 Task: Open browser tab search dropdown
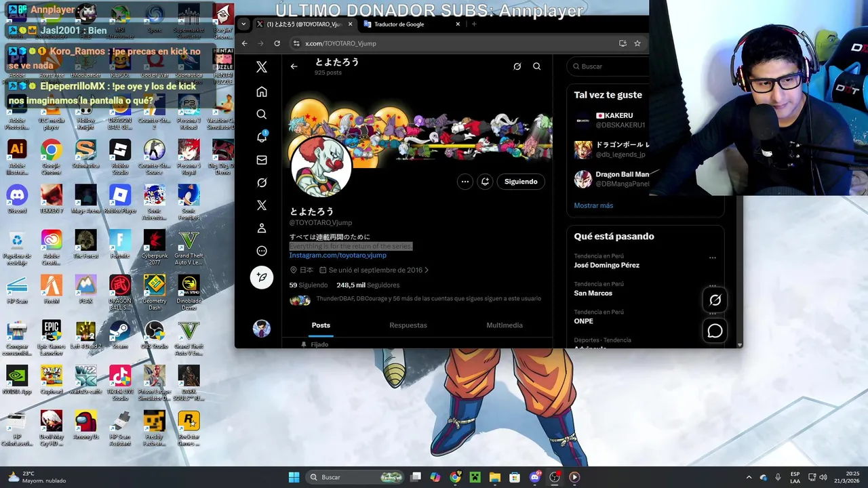click(243, 24)
